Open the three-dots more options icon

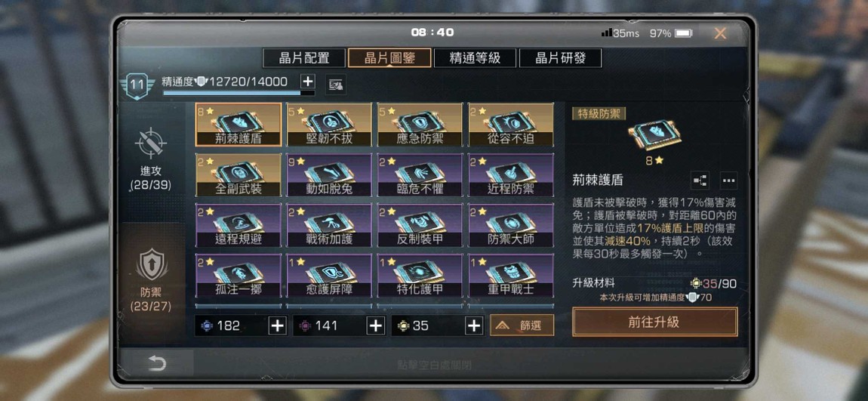click(x=728, y=180)
